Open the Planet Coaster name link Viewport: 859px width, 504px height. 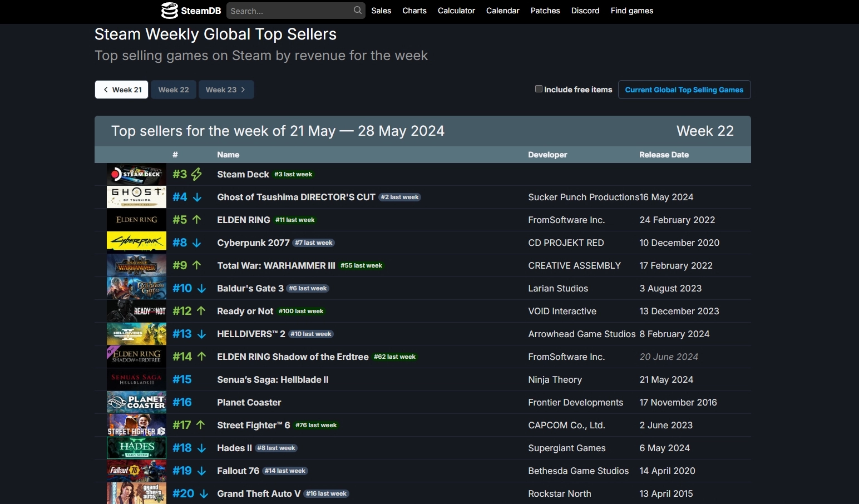coord(249,402)
